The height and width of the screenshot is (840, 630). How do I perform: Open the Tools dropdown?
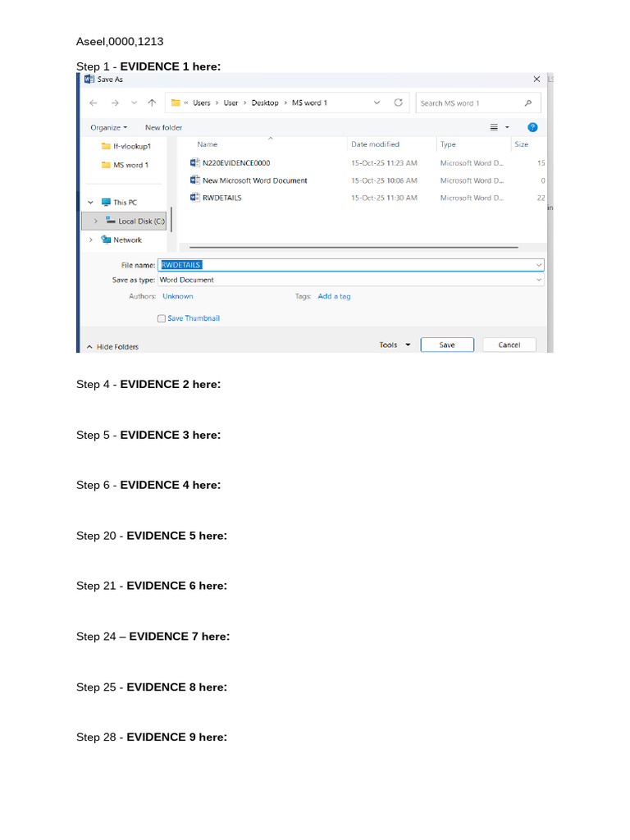(395, 345)
